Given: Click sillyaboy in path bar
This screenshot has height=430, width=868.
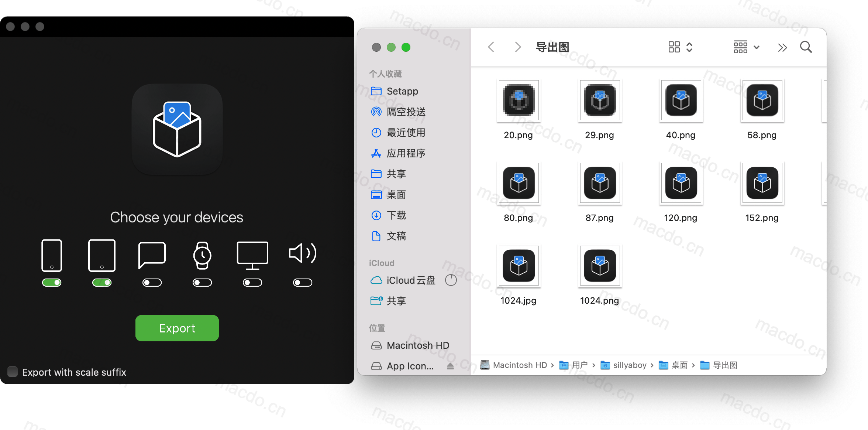Looking at the screenshot, I should click(x=623, y=365).
